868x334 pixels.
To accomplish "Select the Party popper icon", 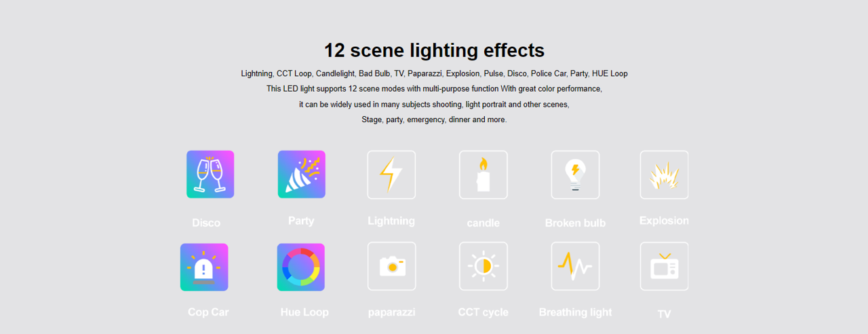I will click(301, 174).
